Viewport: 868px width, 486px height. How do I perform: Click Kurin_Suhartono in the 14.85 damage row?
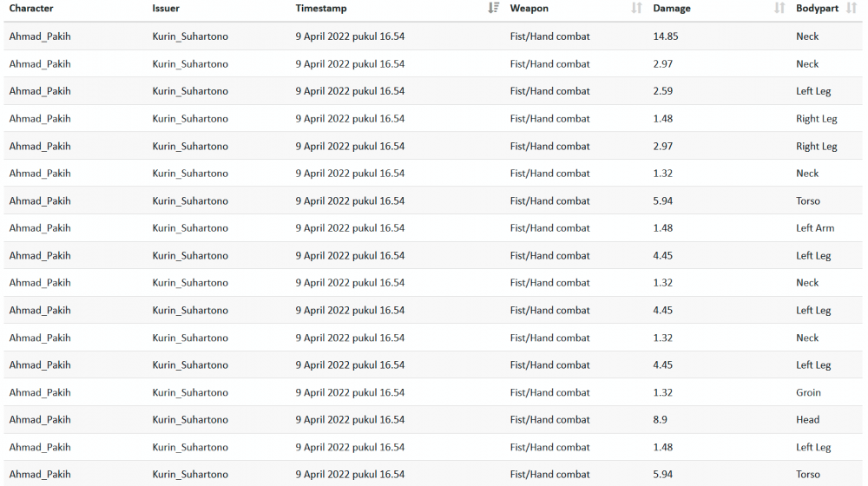pyautogui.click(x=190, y=36)
